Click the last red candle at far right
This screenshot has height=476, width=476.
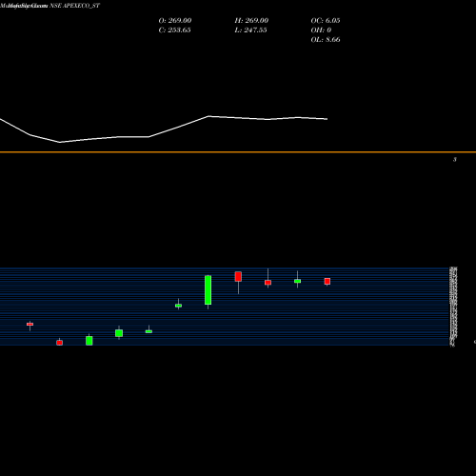pos(327,281)
